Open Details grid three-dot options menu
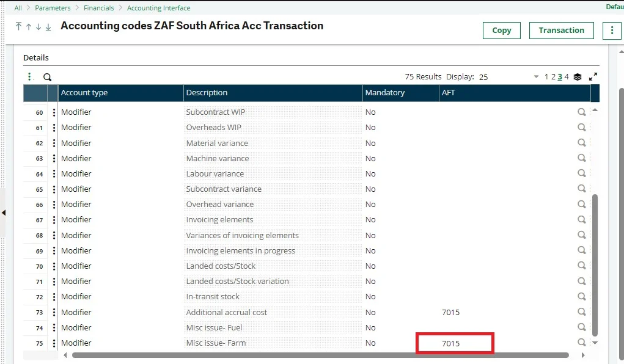This screenshot has width=624, height=364. pyautogui.click(x=29, y=77)
